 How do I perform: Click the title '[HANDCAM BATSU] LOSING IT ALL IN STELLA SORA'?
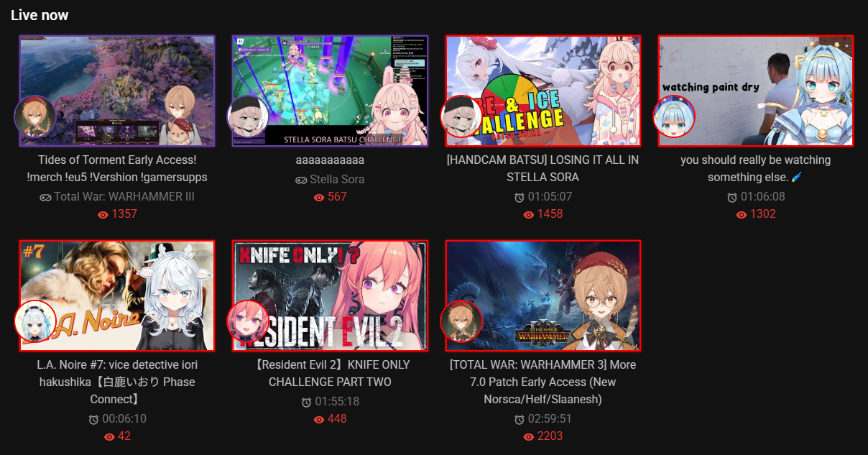pos(542,168)
